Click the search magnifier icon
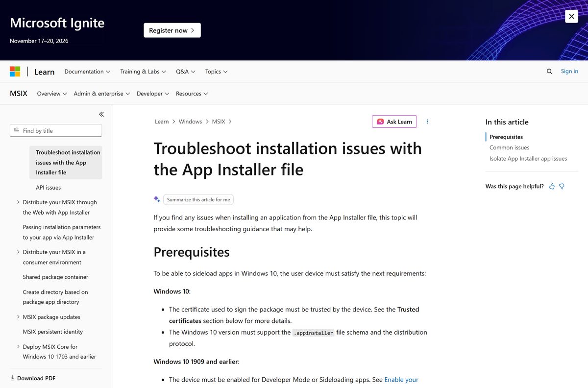The height and width of the screenshot is (388, 588). point(549,72)
